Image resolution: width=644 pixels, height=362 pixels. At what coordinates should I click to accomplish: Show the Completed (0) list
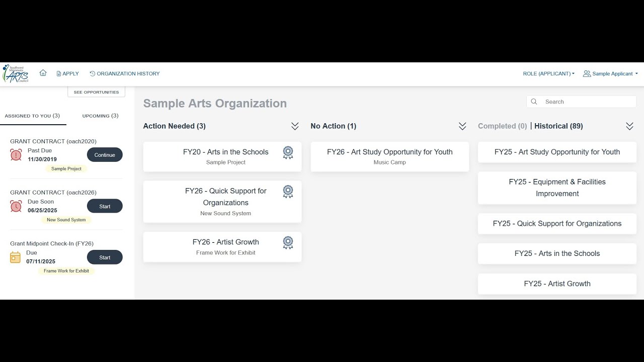click(x=503, y=126)
